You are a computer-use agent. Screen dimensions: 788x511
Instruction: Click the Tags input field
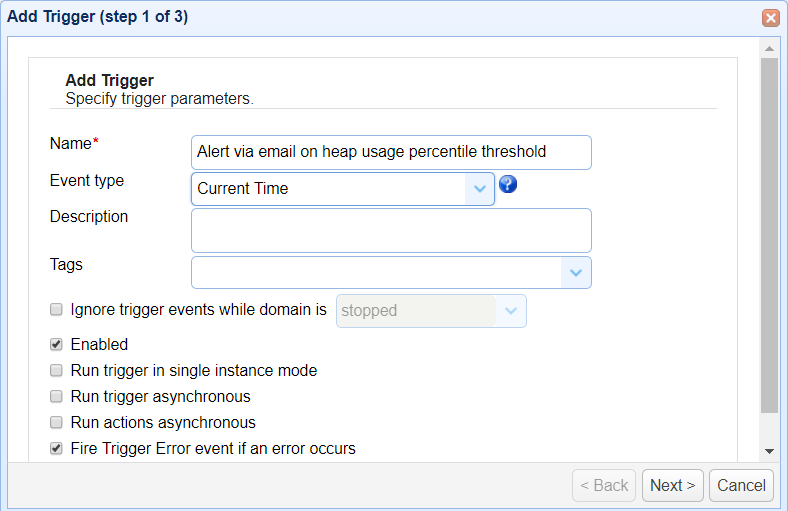(376, 272)
